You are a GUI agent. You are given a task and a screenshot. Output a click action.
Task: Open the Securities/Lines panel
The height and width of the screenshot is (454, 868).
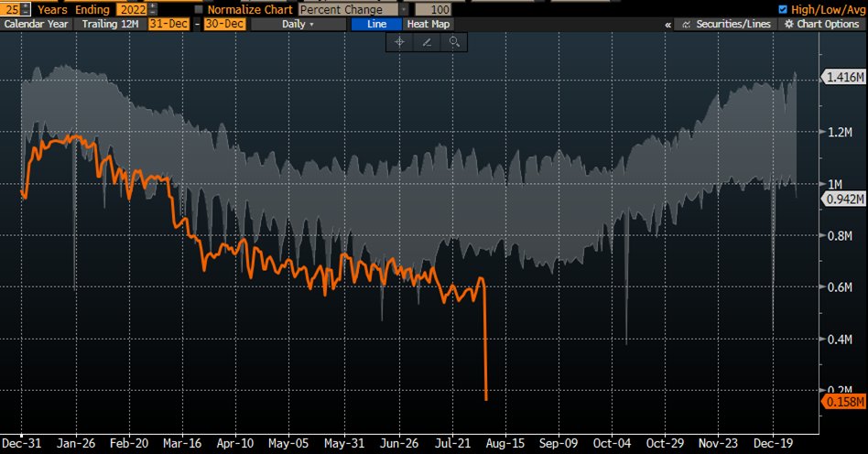[x=727, y=24]
